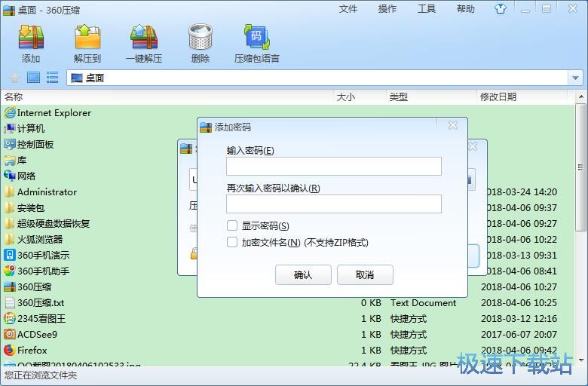Click the 再次输入密码以确认 confirm field
This screenshot has height=386, width=588.
coord(334,204)
